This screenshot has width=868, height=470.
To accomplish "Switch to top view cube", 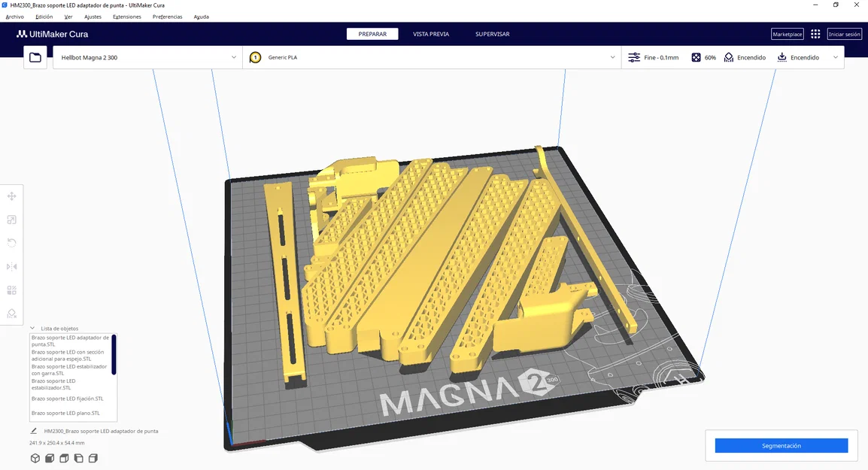I will coord(64,459).
